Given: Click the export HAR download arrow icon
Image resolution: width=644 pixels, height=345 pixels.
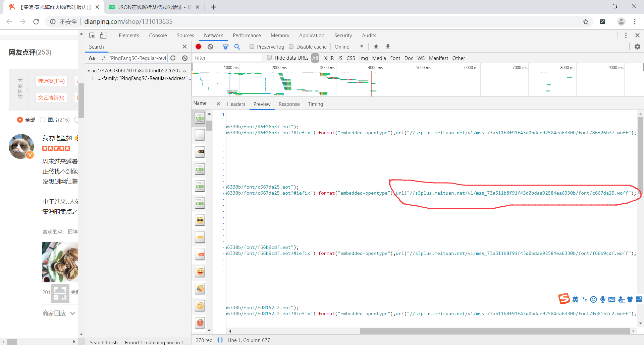Looking at the screenshot, I should coord(388,47).
